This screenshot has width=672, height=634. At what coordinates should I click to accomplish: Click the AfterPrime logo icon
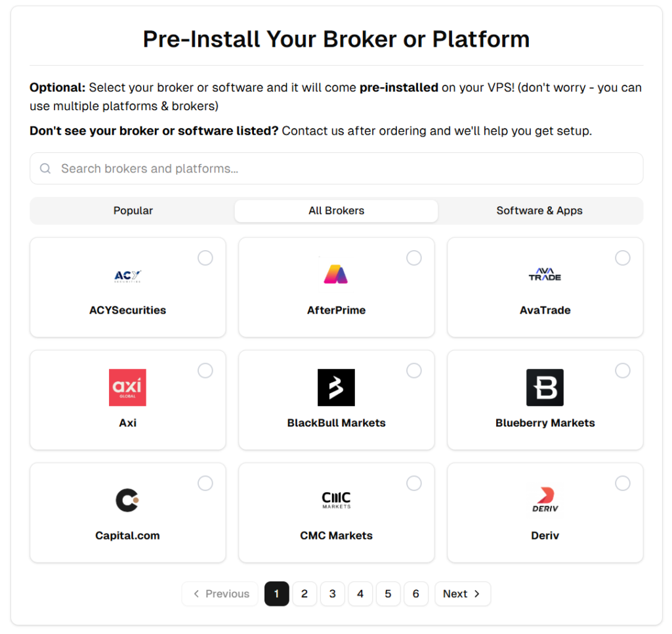(336, 274)
